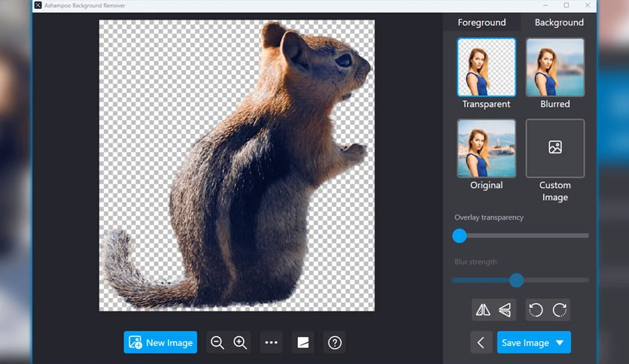
Task: Zoom out with the minus magnifier icon
Action: (x=217, y=342)
